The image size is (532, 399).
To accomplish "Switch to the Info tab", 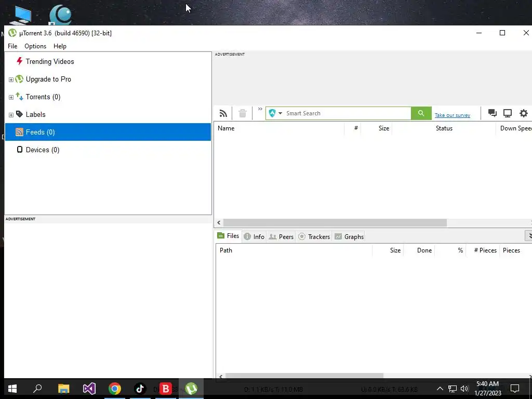I will tap(254, 237).
